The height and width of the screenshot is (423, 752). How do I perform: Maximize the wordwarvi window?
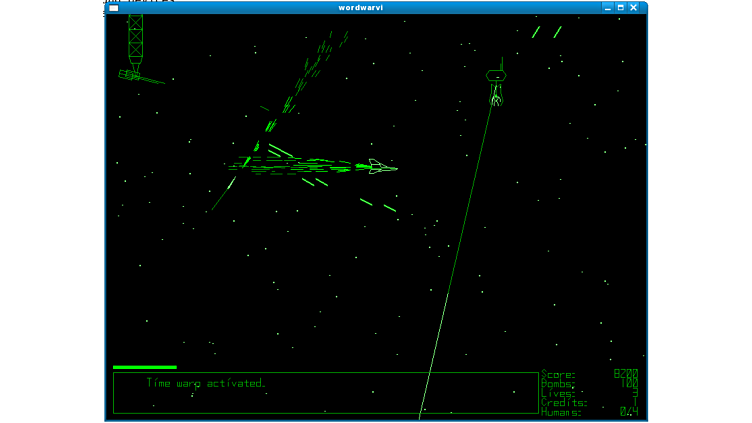[620, 7]
